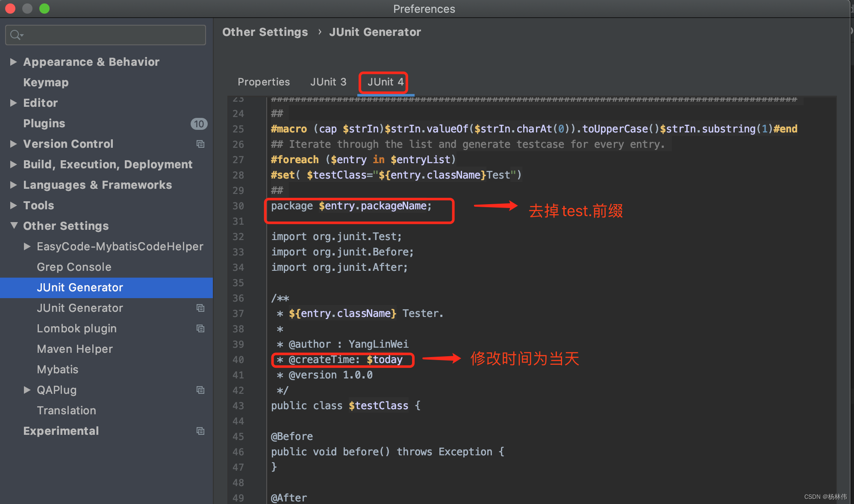Open the Maven Helper settings
Viewport: 854px width, 504px height.
click(x=75, y=349)
